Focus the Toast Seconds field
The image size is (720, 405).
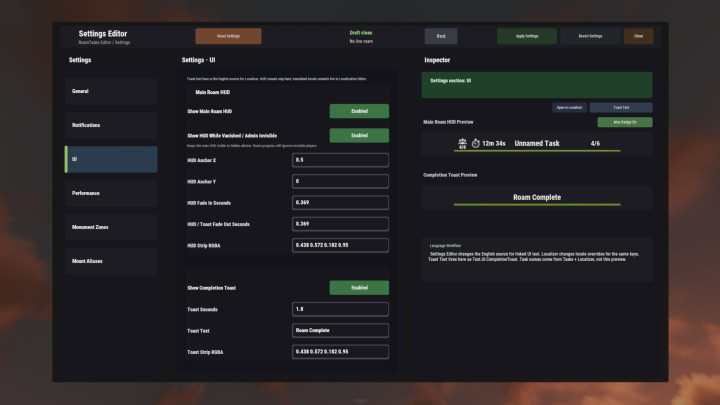click(340, 309)
